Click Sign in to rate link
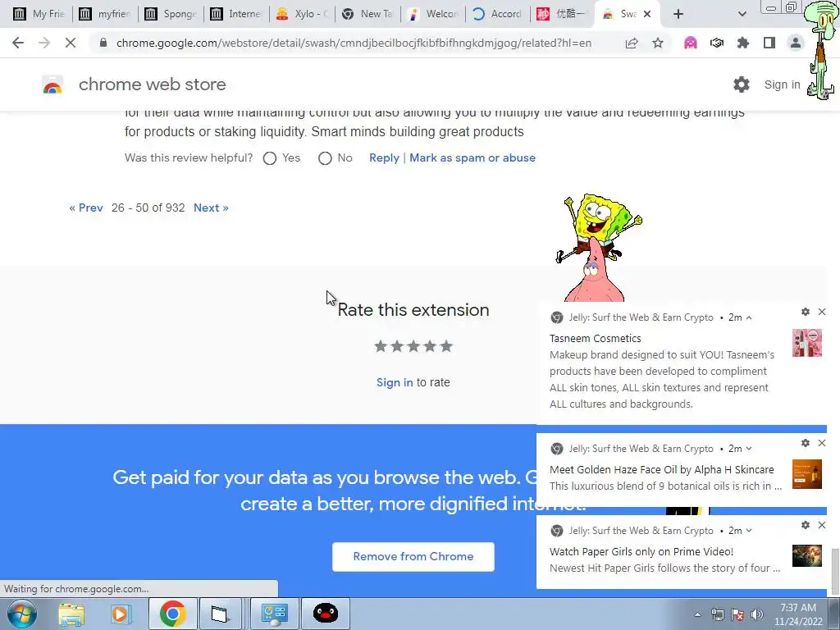Viewport: 840px width, 630px height. point(395,382)
